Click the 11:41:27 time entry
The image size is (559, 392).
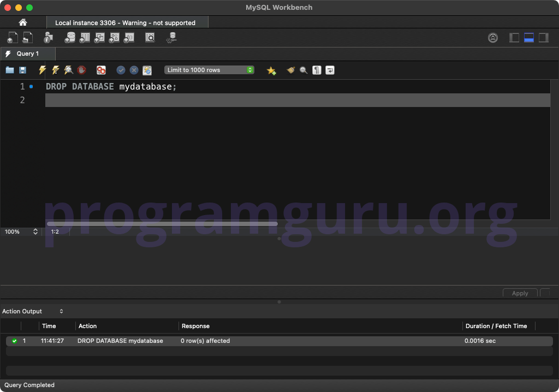(52, 341)
